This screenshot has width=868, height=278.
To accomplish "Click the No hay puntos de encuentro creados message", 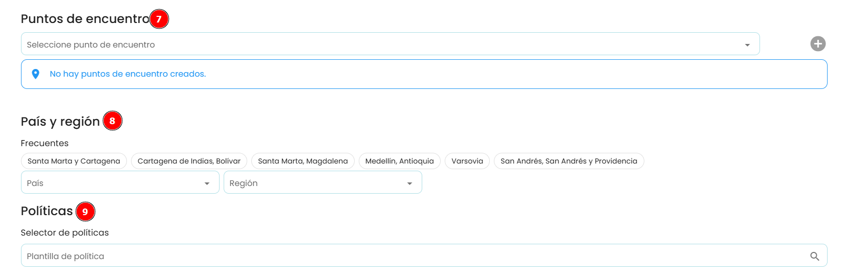I will (x=127, y=74).
